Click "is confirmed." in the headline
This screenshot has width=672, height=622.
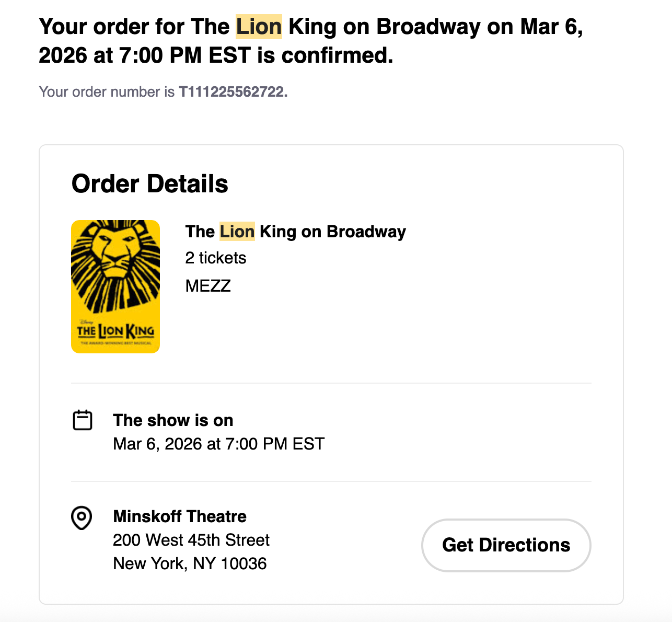[325, 55]
